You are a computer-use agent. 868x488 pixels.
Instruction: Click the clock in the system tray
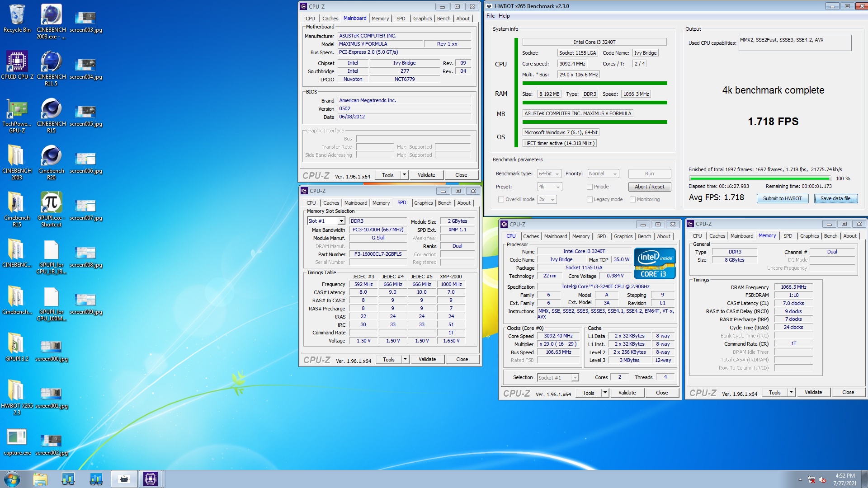[844, 479]
